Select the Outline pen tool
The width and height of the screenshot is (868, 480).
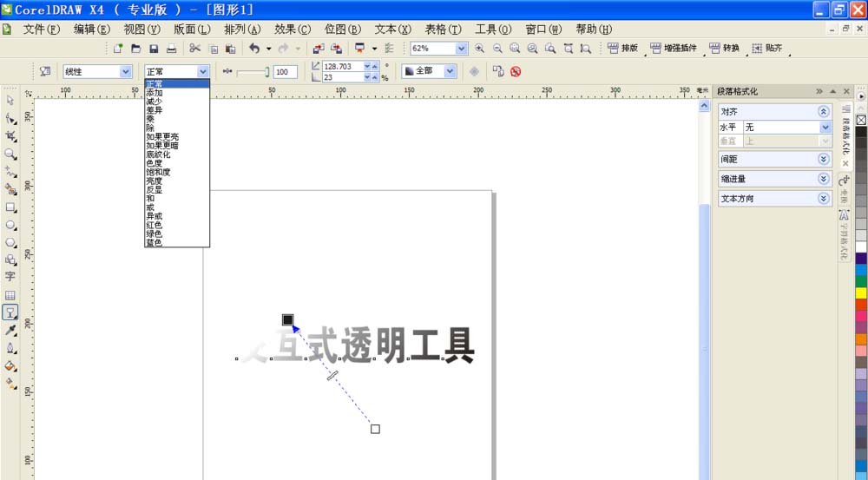[x=10, y=348]
